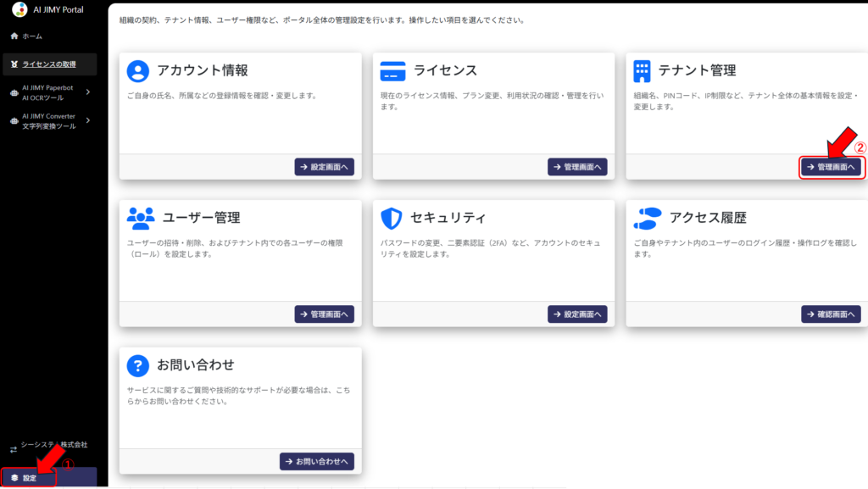Viewport: 868px width, 489px height.
Task: Click the テナント管理 building icon
Action: coord(642,70)
